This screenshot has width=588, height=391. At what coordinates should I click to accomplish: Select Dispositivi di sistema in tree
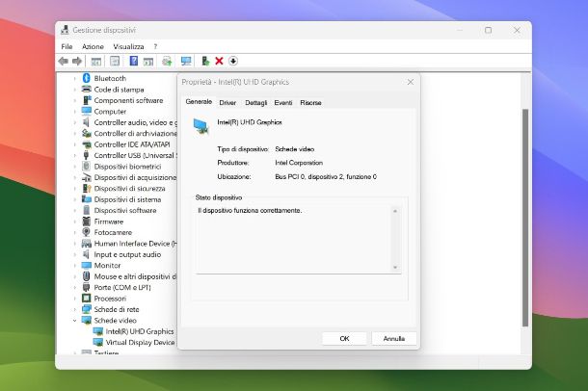click(x=127, y=199)
